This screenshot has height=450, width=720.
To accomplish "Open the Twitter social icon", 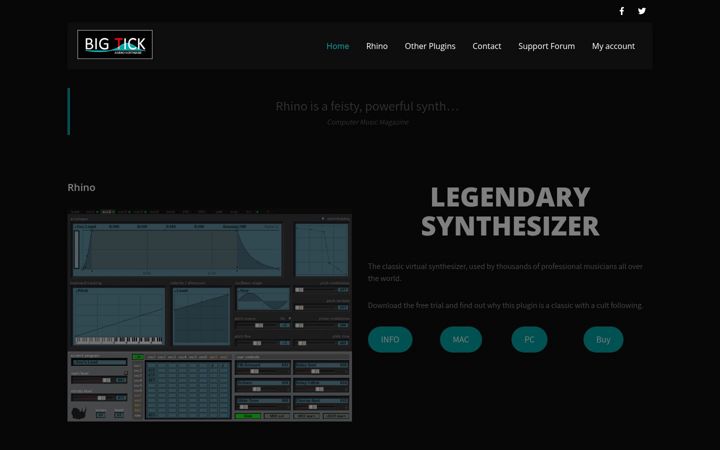I will click(641, 11).
